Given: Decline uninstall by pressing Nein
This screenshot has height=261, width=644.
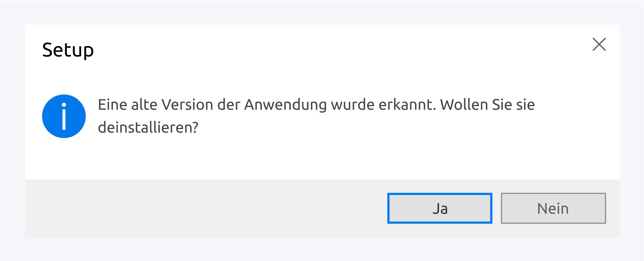Looking at the screenshot, I should (x=553, y=208).
